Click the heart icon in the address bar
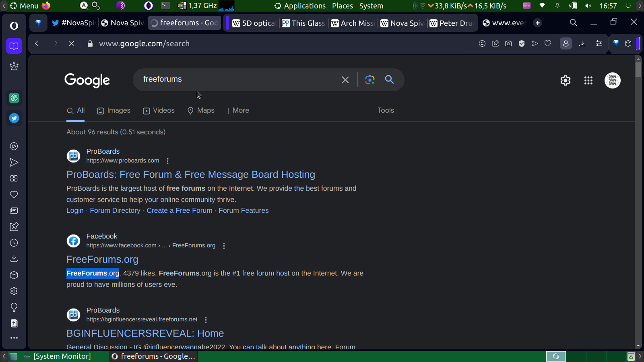The height and width of the screenshot is (362, 644). click(x=548, y=43)
